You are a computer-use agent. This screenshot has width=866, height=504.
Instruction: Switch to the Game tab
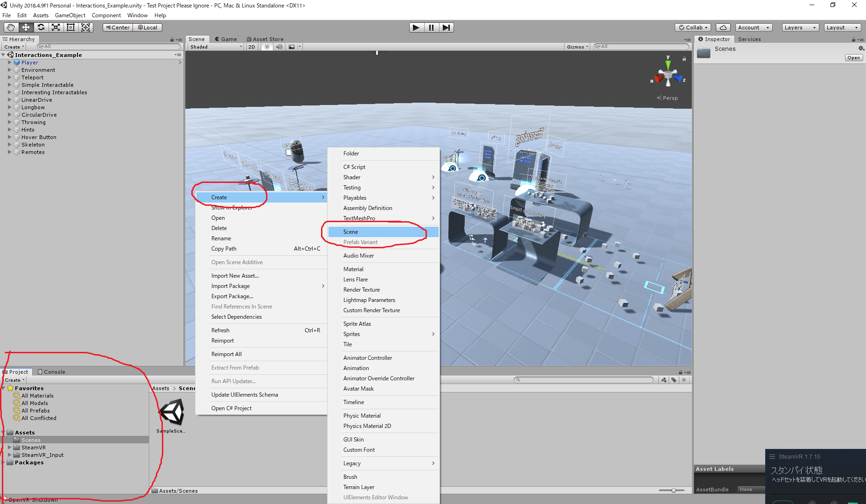227,39
